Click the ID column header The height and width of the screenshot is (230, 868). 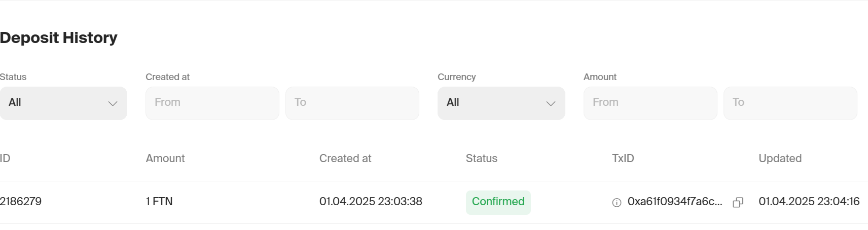click(x=5, y=159)
